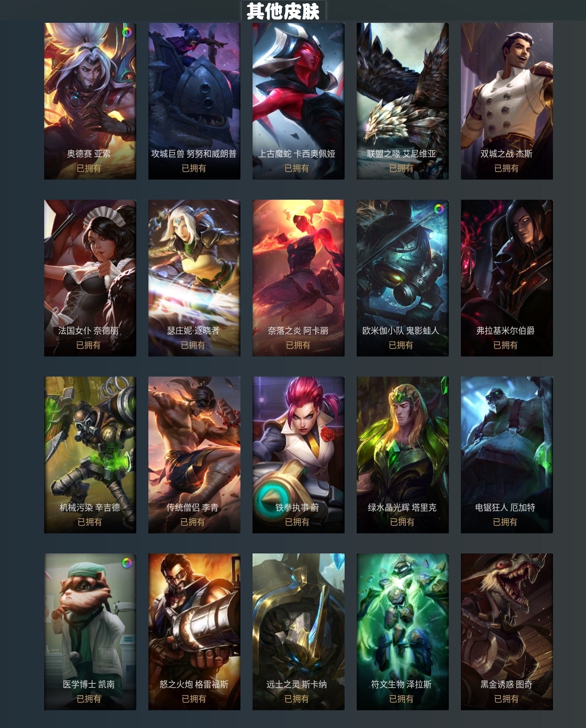This screenshot has width=586, height=728.
Task: Select the 联盟之喙 艾尼维亚 skin thumbnail
Action: [x=403, y=101]
